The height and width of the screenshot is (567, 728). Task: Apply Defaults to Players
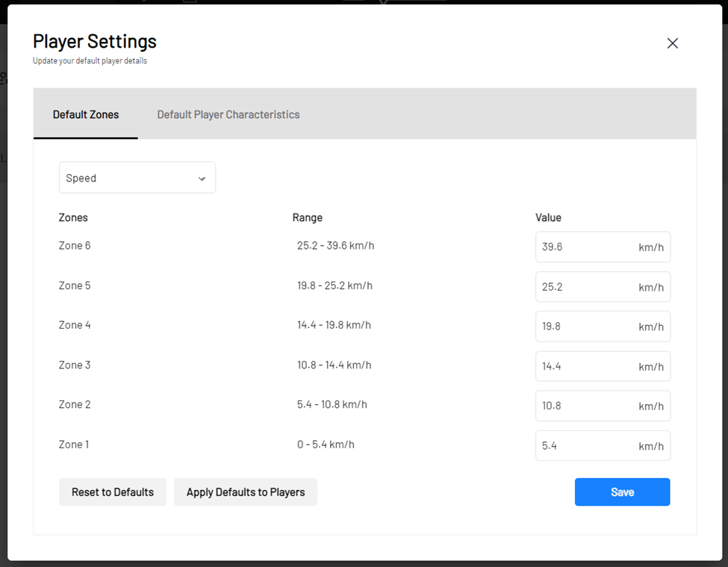[246, 492]
